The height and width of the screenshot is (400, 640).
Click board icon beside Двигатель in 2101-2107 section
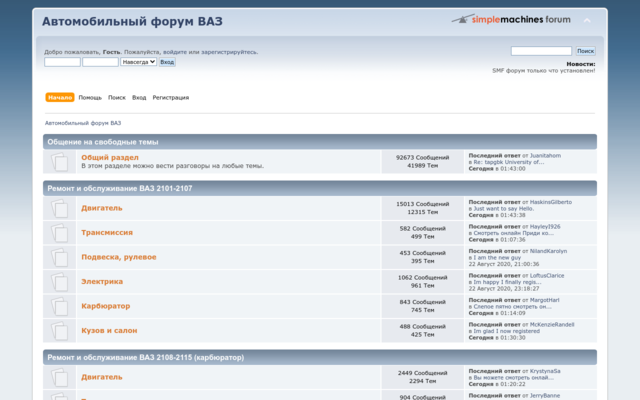point(60,209)
